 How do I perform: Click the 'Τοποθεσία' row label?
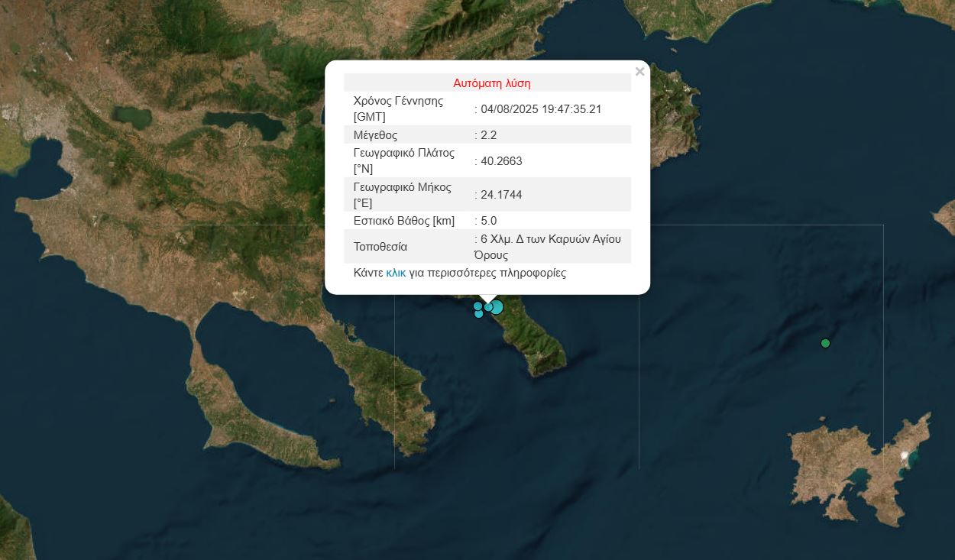(x=380, y=247)
